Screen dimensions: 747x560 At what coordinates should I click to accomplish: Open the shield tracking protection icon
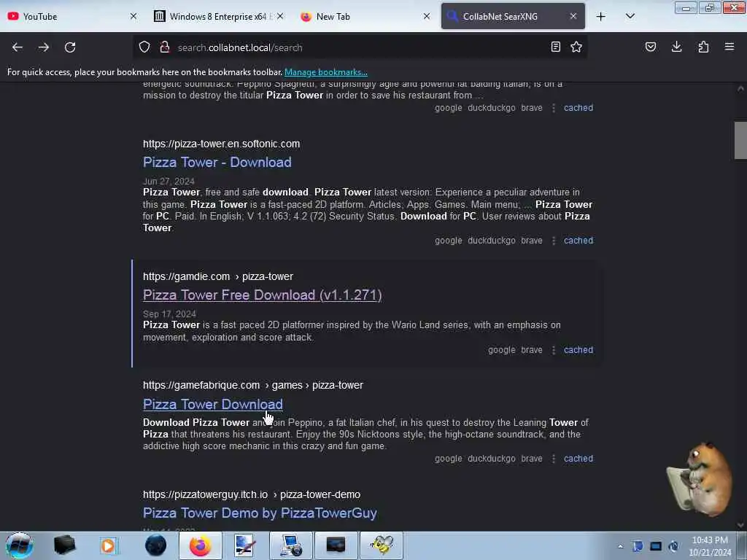pos(144,47)
